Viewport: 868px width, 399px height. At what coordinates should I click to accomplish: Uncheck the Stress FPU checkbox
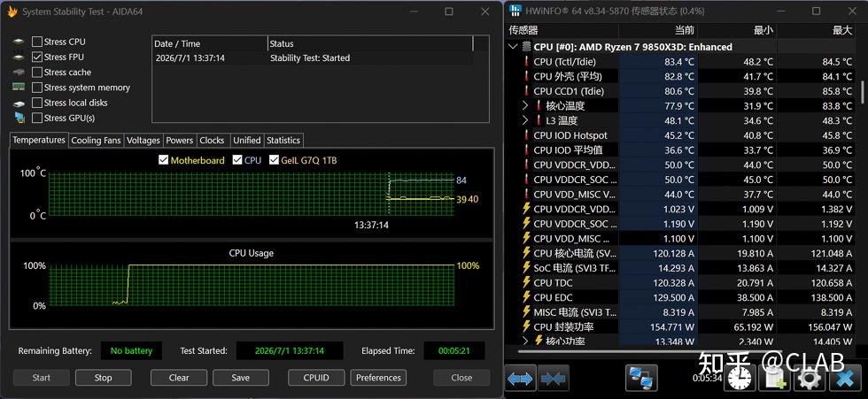coord(37,57)
